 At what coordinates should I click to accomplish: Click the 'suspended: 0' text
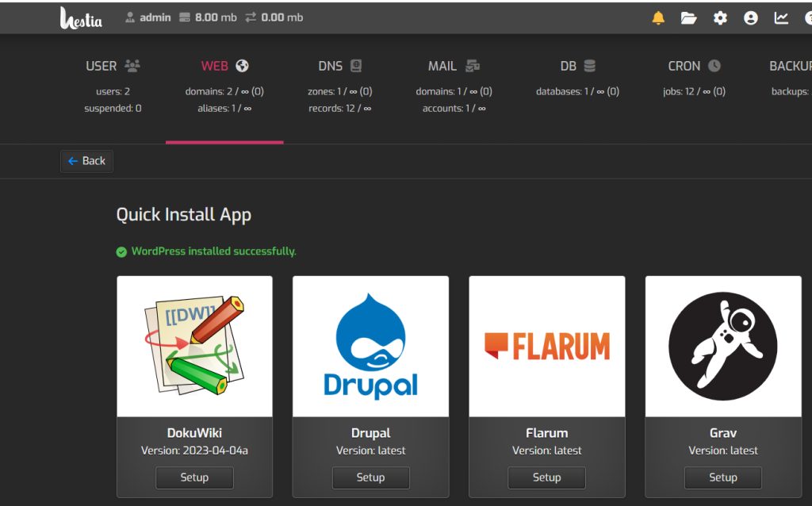click(113, 108)
